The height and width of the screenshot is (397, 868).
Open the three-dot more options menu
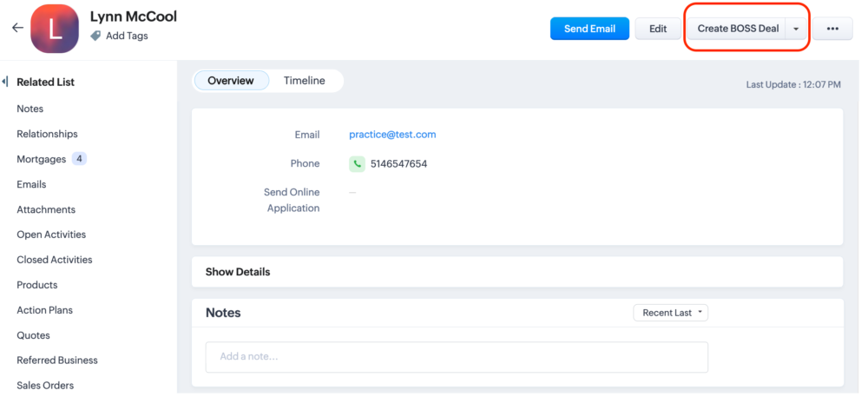[x=832, y=29]
